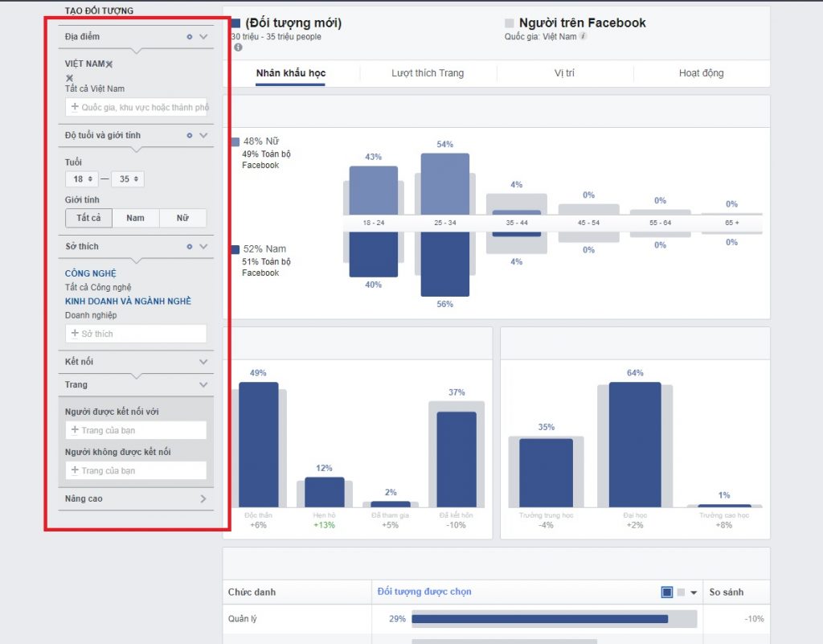Click the gray swatch next to Người trên Facebook
823x644 pixels.
509,23
